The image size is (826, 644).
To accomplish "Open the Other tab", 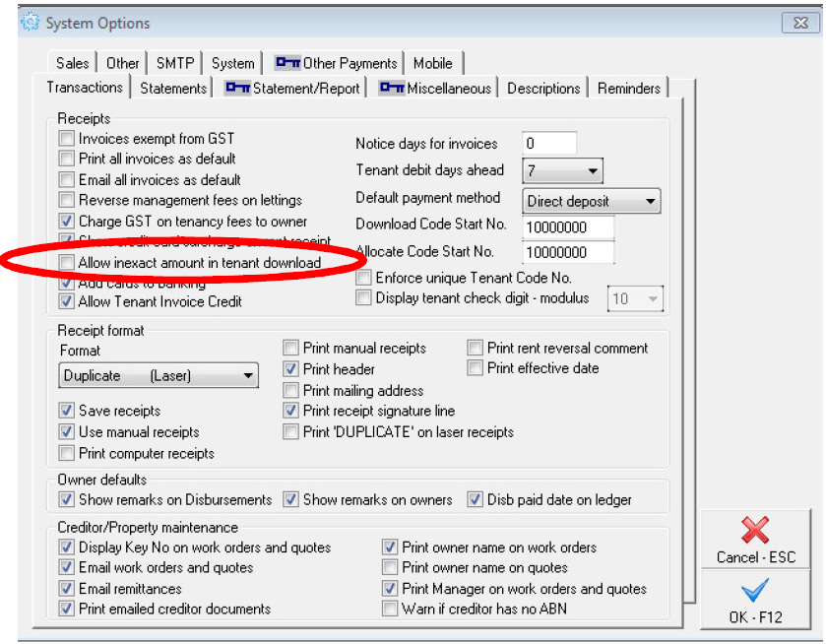I will pos(122,63).
